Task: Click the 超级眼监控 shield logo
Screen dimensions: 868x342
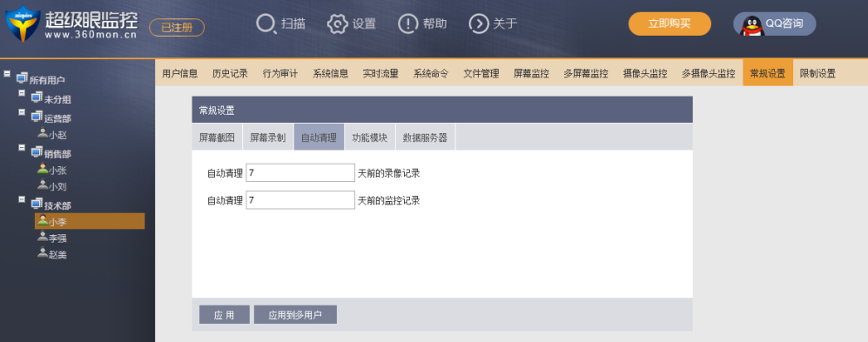Action: (x=23, y=23)
